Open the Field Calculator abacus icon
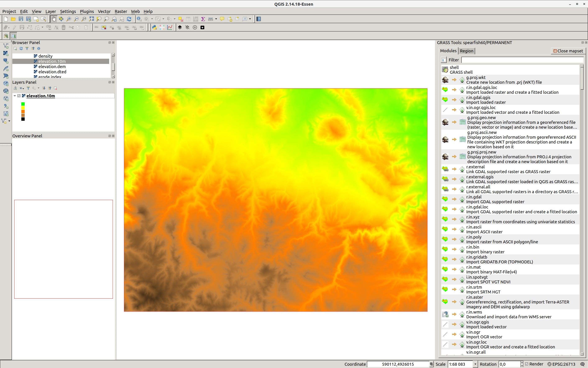 click(196, 19)
